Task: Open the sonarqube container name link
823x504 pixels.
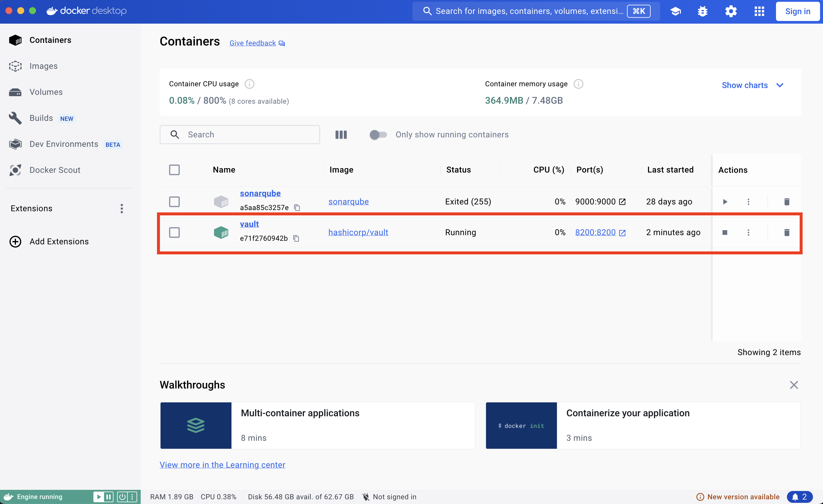Action: (260, 193)
